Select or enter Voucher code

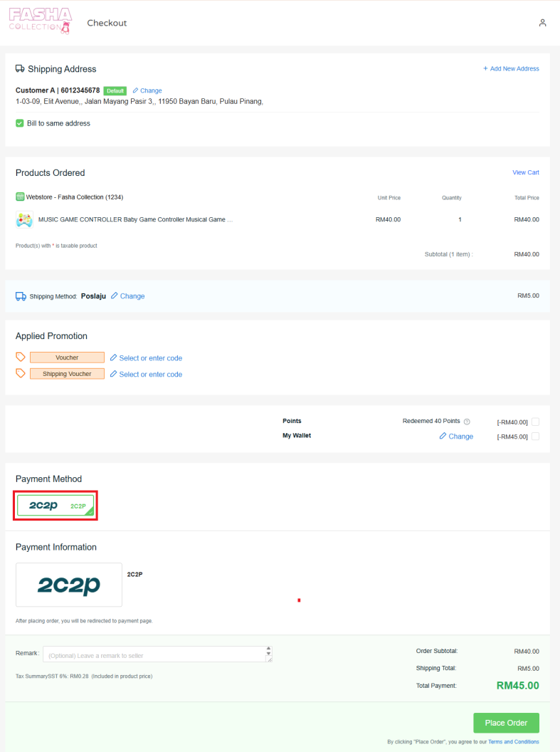146,357
